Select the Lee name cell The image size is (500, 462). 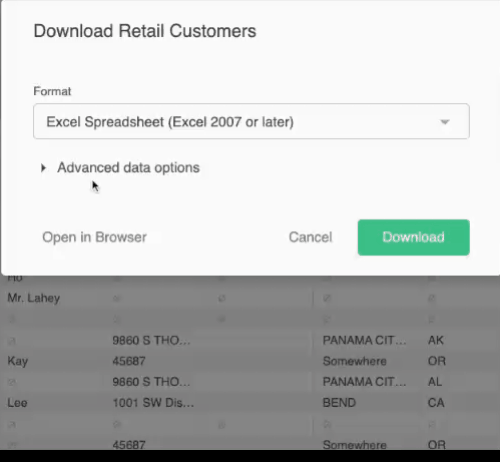point(17,403)
